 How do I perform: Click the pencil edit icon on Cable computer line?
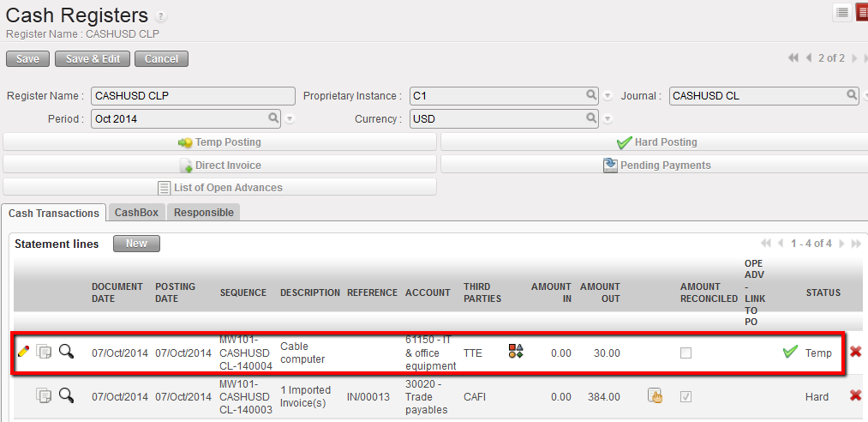(x=23, y=352)
